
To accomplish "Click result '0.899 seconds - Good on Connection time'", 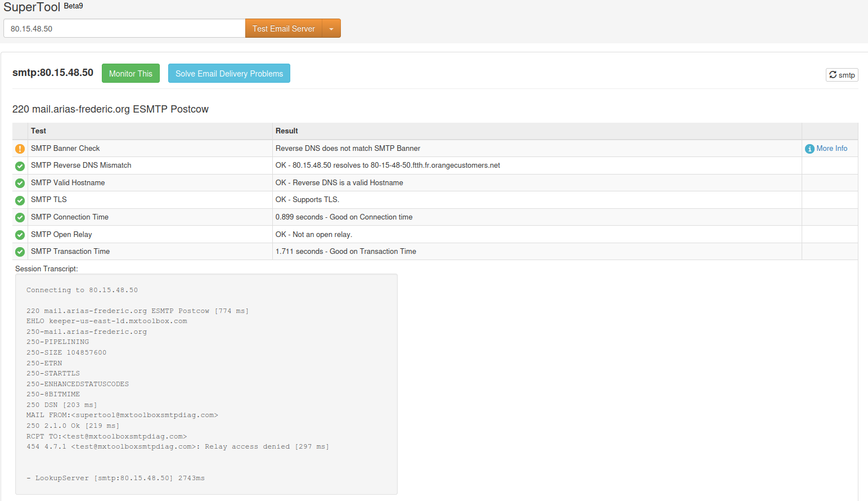I will [344, 217].
